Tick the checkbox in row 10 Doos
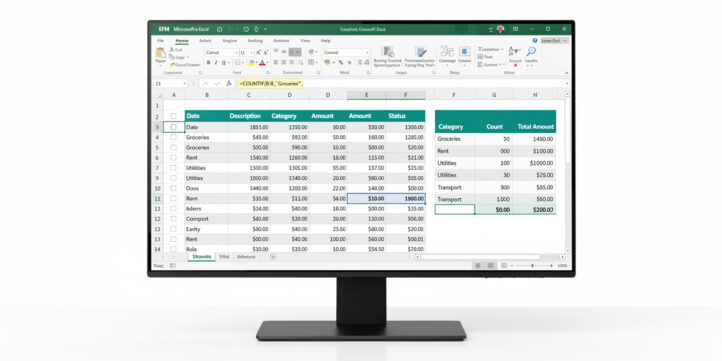Image resolution: width=722 pixels, height=361 pixels. (x=174, y=188)
